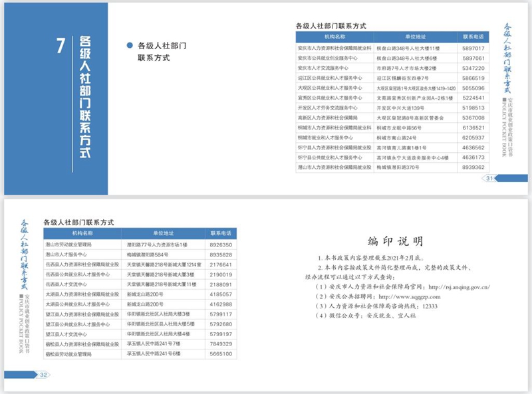Click the address 梅城镇潜阳路584号
The height and width of the screenshot is (394, 532).
148,254
